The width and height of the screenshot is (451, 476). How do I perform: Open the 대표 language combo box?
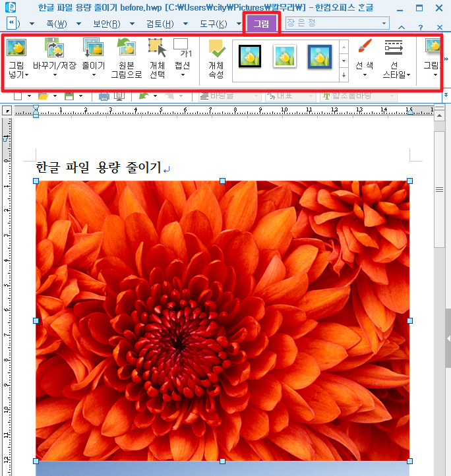click(x=290, y=96)
